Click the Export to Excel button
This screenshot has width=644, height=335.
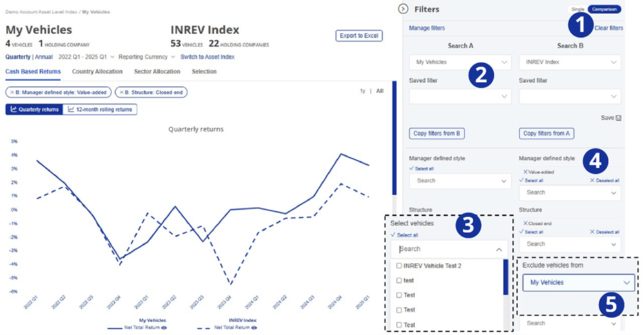(x=358, y=36)
